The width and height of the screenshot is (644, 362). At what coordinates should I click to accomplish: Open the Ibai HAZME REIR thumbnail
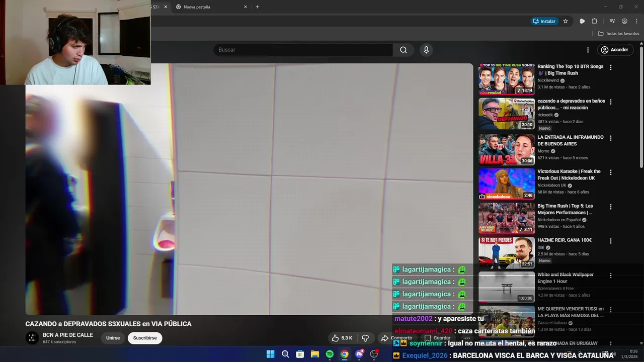tap(507, 253)
